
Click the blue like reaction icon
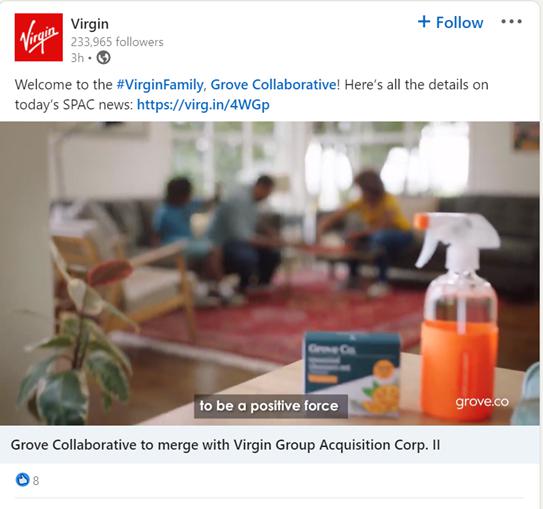click(23, 480)
